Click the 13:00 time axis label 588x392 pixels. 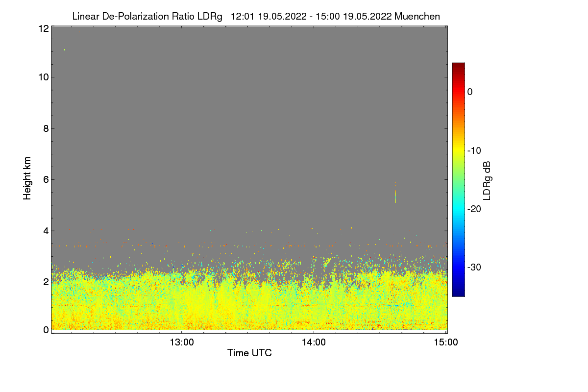click(x=182, y=343)
